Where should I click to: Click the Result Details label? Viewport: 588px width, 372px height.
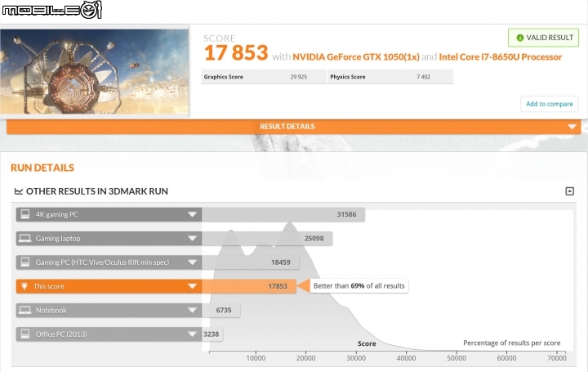(x=287, y=127)
